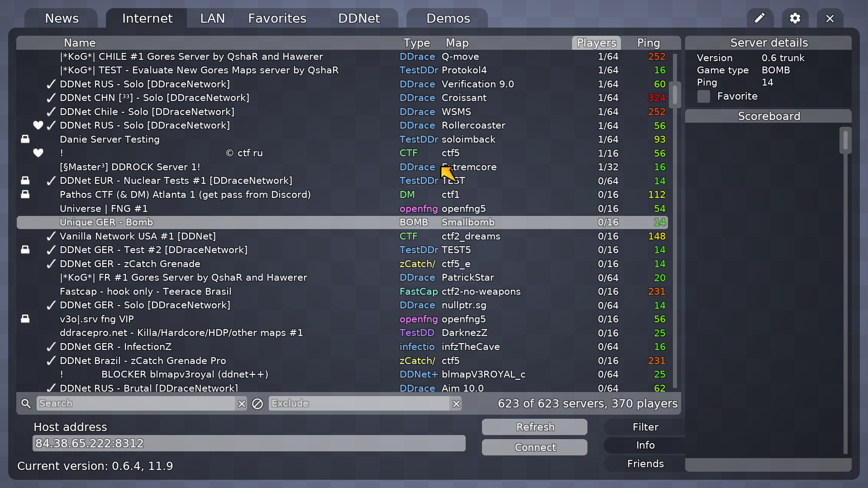Click the magnifier icon beside Search field
Image resolution: width=868 pixels, height=488 pixels.
26,403
